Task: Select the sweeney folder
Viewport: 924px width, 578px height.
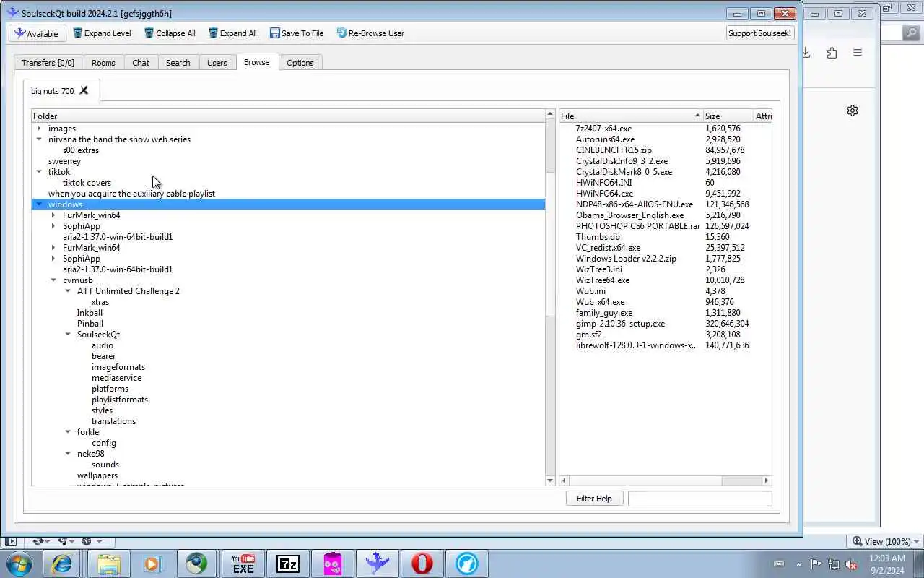Action: tap(64, 161)
